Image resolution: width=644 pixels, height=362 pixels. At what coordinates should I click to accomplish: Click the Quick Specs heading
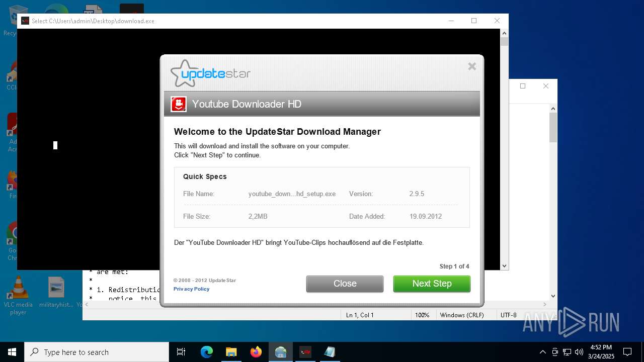click(x=205, y=176)
